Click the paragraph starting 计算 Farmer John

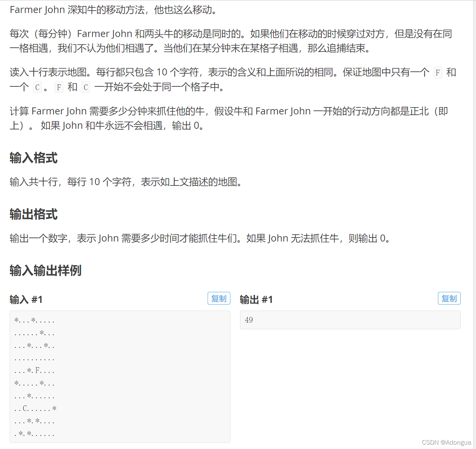point(229,118)
